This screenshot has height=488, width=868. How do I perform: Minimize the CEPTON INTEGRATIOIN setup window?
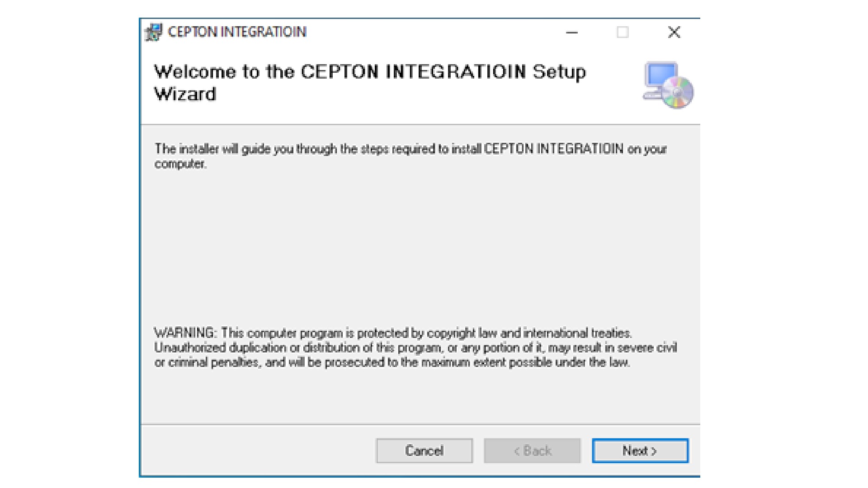(572, 33)
